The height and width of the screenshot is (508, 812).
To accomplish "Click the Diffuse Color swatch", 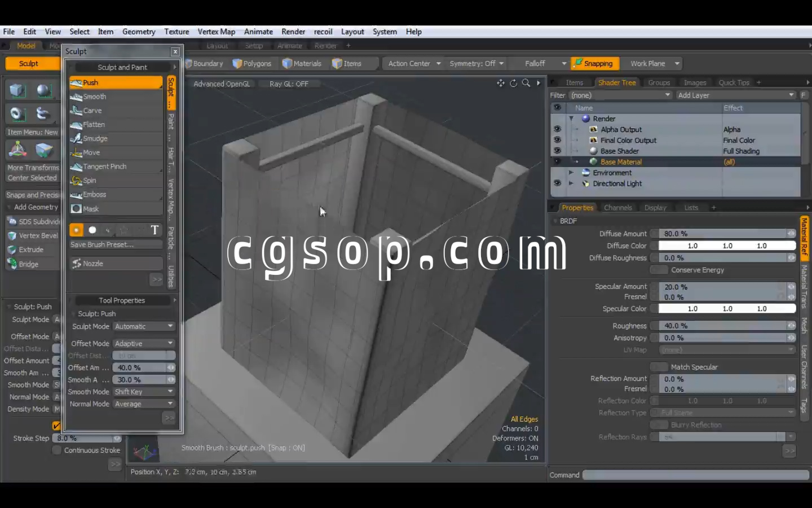I will (727, 246).
